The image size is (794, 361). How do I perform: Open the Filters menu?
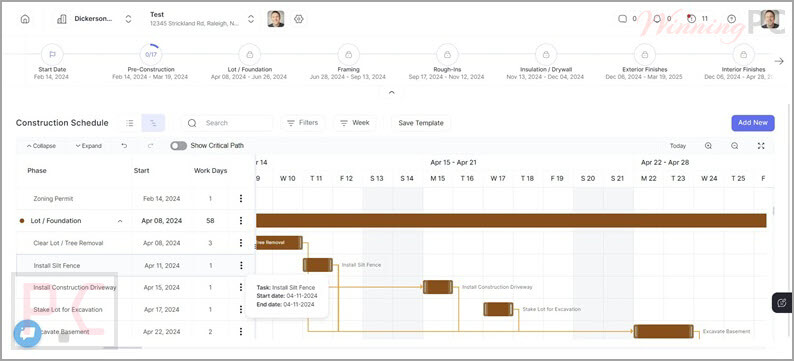point(302,123)
